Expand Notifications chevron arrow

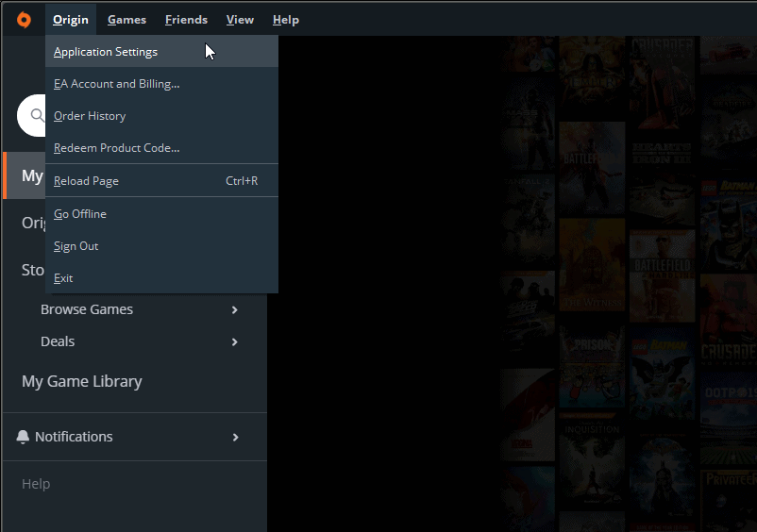coord(236,437)
